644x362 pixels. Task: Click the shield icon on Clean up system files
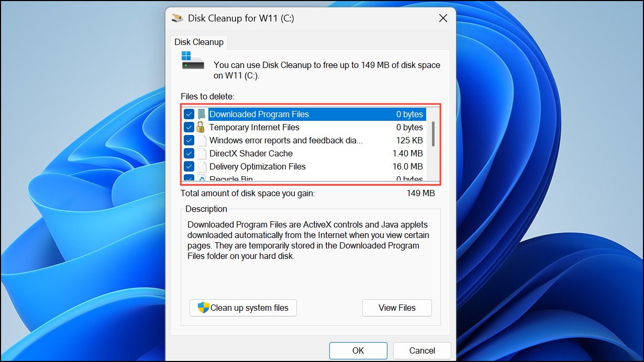(x=203, y=308)
